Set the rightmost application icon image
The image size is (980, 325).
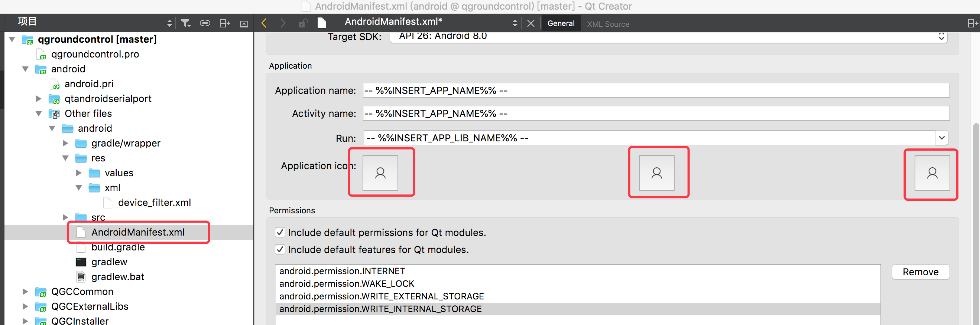click(932, 173)
